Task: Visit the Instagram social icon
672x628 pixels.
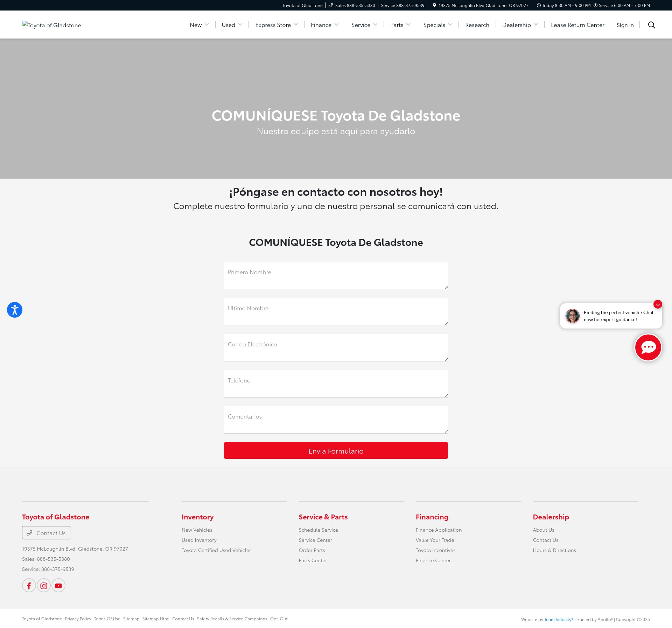Action: (x=44, y=585)
